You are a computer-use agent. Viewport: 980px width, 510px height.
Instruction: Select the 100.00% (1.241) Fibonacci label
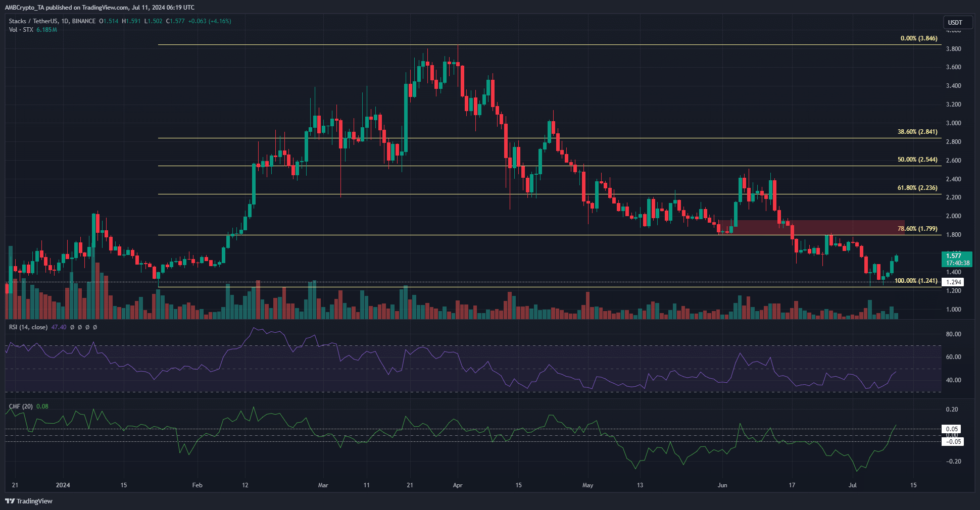click(x=916, y=281)
